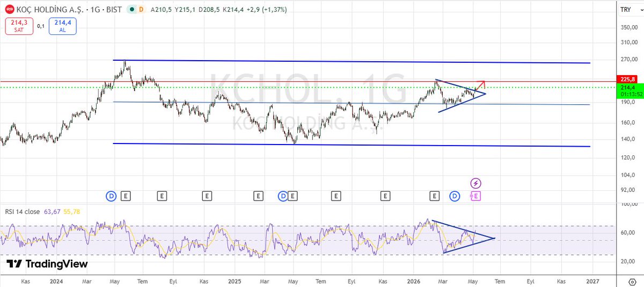Image resolution: width=644 pixels, height=287 pixels.
Task: Click the 225,8 red price label
Action: pyautogui.click(x=628, y=78)
